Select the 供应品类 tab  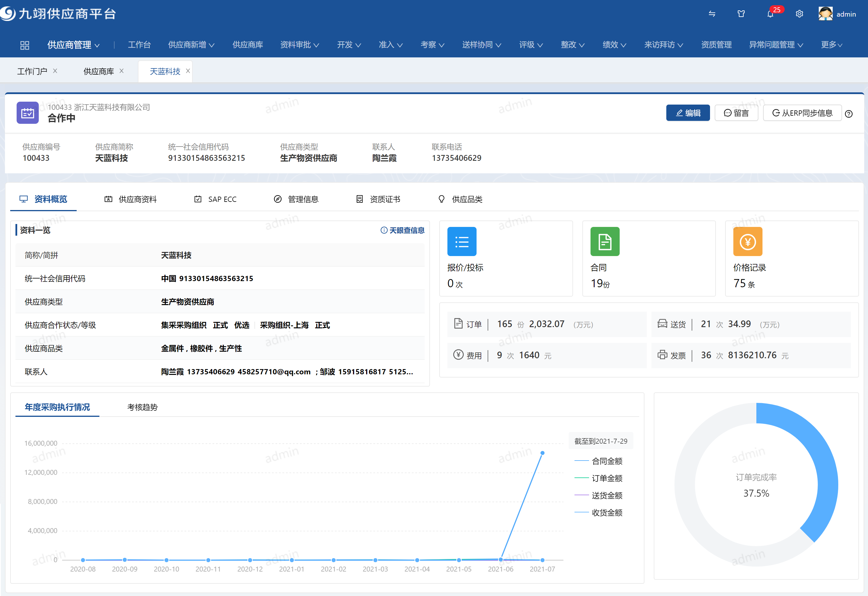[x=460, y=199]
